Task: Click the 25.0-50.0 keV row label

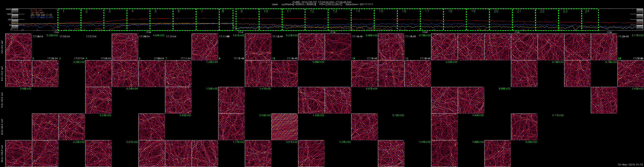Action: 2,127
